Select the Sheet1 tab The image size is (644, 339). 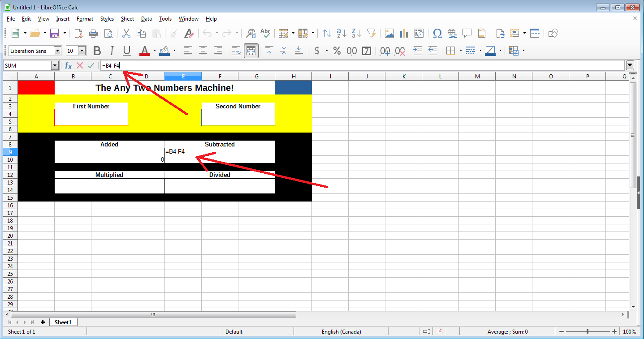pyautogui.click(x=63, y=322)
